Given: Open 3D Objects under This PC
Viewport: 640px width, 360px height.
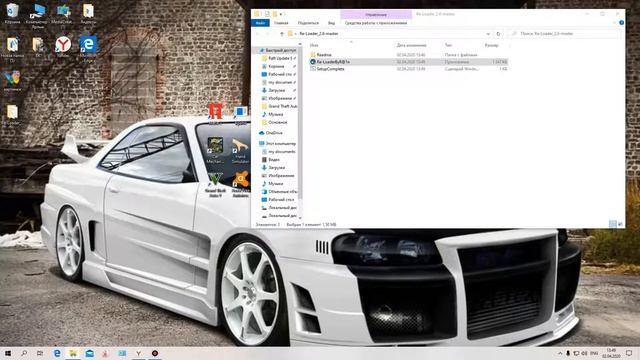Looking at the screenshot, I should tap(279, 191).
